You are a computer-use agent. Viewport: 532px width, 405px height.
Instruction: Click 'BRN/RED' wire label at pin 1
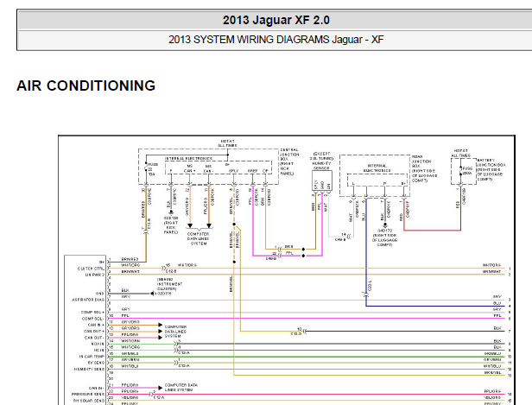tap(130, 259)
